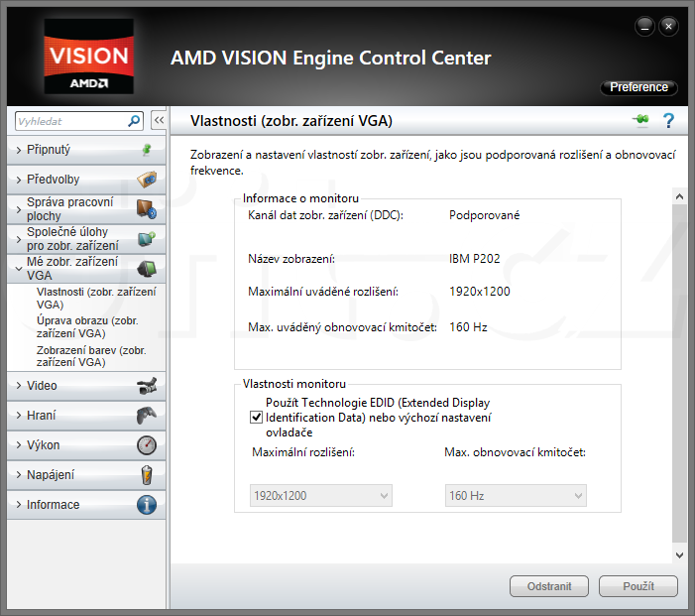Click the IBM P202 display name value
Image resolution: width=695 pixels, height=616 pixels.
pyautogui.click(x=474, y=259)
